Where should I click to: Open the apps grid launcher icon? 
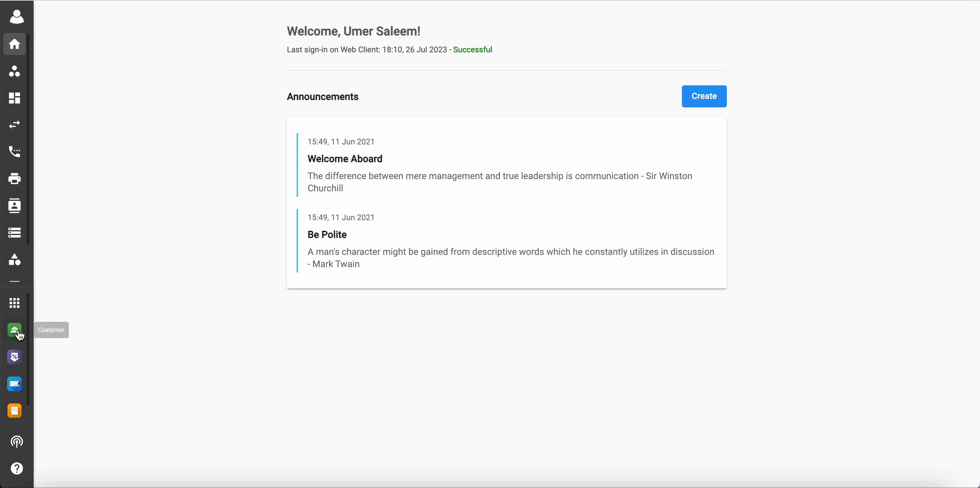pos(14,303)
